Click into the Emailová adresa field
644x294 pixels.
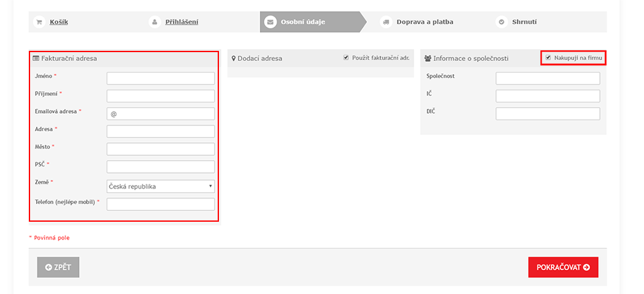pyautogui.click(x=161, y=114)
